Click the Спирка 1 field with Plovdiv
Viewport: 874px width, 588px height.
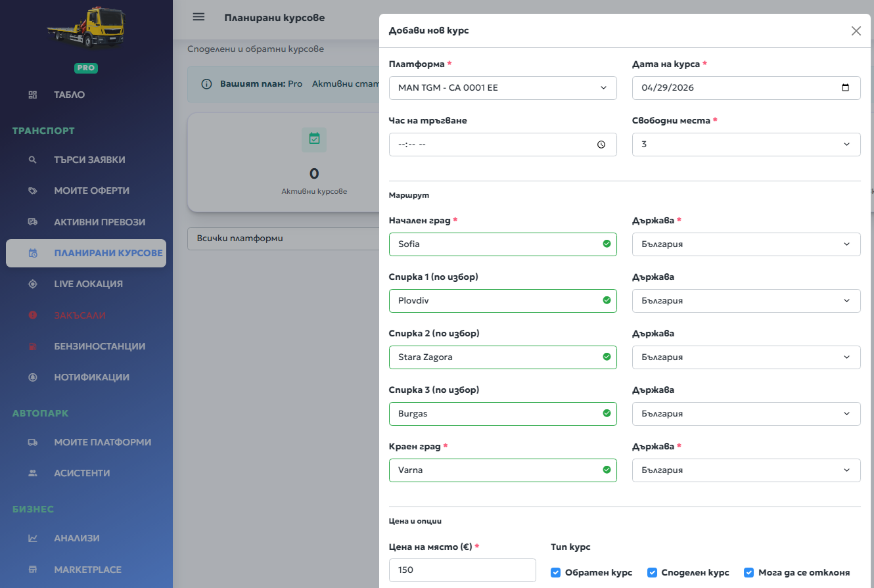click(503, 301)
